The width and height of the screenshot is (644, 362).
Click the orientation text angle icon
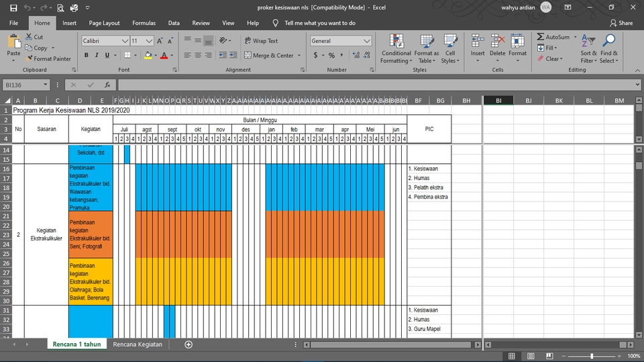point(223,41)
